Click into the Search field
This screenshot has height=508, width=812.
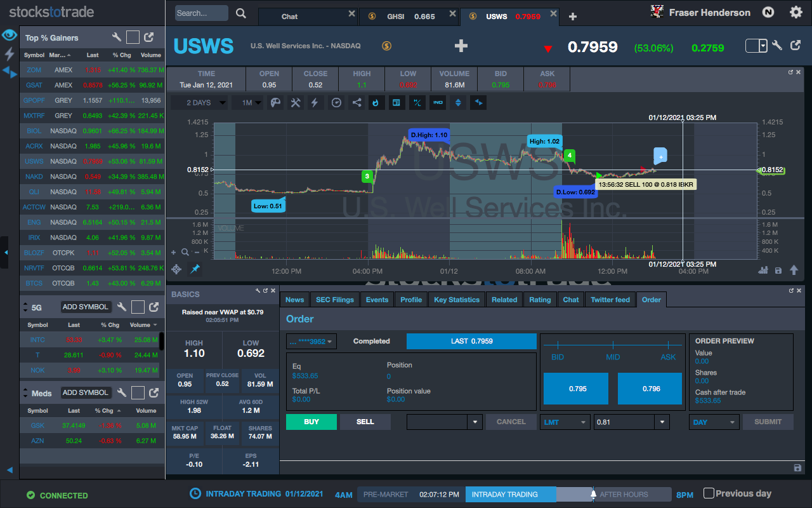tap(201, 13)
